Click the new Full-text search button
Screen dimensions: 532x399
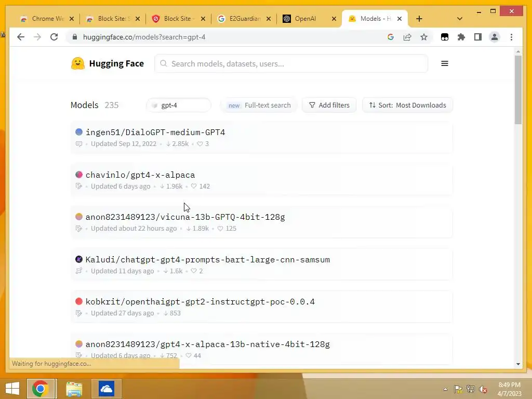tap(259, 105)
